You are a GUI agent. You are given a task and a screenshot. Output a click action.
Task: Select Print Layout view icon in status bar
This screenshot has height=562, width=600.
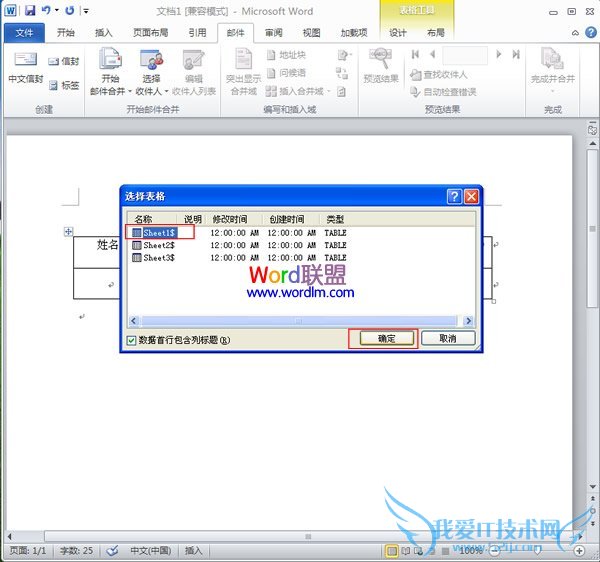click(x=391, y=551)
